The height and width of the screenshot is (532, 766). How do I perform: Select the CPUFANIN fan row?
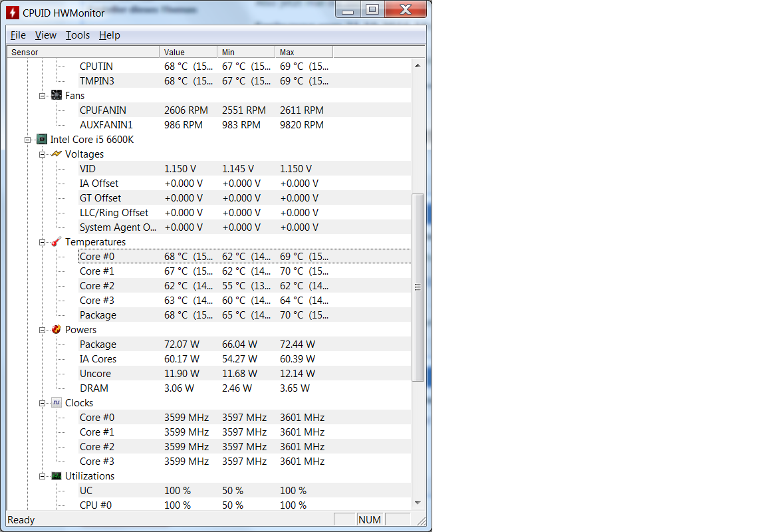pyautogui.click(x=244, y=110)
